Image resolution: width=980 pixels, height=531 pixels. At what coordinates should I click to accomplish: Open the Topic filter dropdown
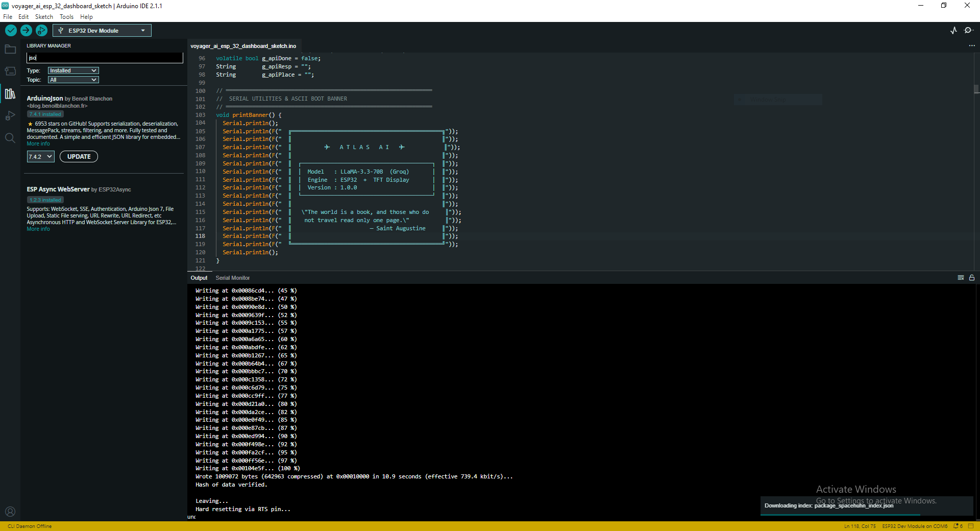pos(73,80)
